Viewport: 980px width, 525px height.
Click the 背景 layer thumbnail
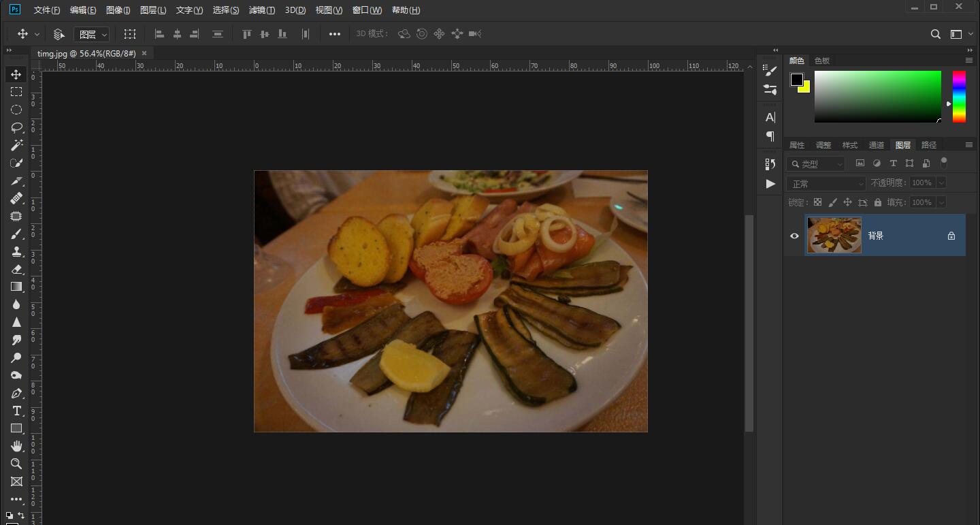[834, 235]
